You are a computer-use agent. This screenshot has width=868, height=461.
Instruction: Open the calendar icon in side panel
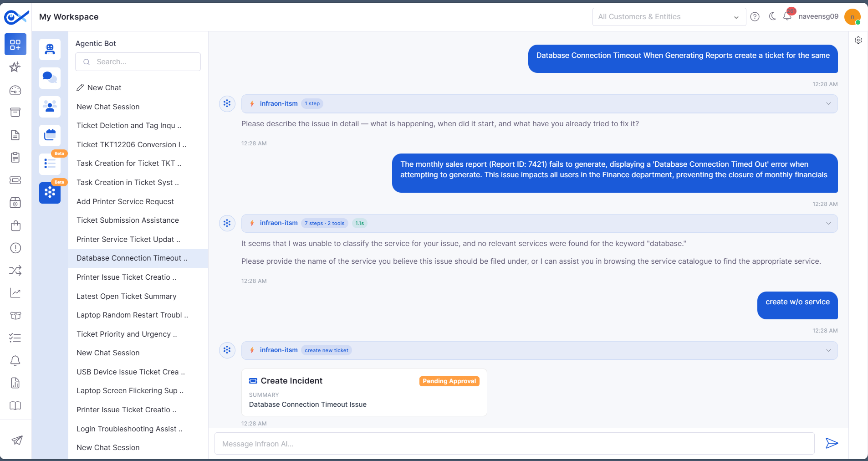point(50,135)
